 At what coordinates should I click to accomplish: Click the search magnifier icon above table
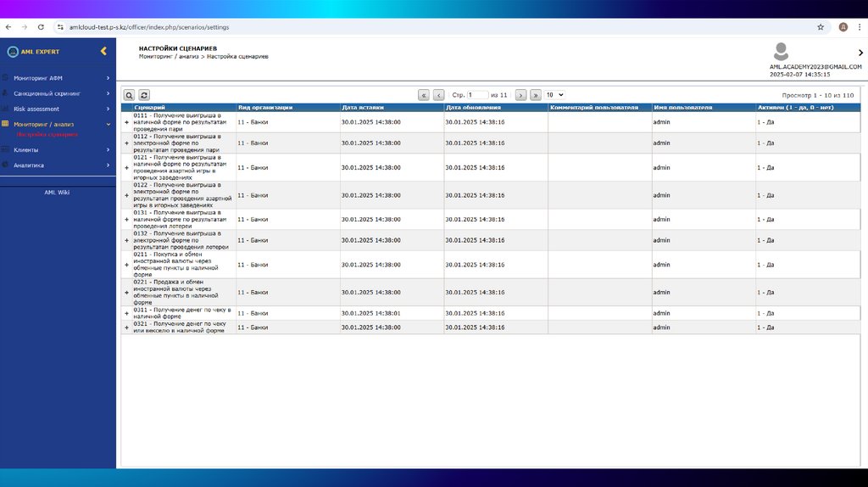129,95
